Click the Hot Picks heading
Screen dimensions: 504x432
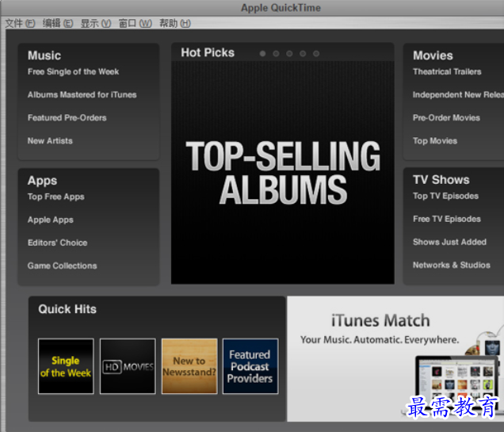208,53
